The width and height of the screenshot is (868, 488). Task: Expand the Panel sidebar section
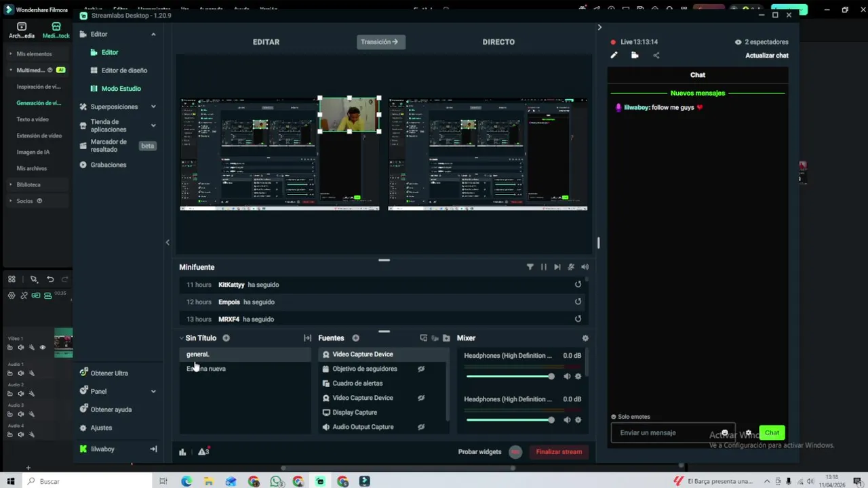(153, 391)
